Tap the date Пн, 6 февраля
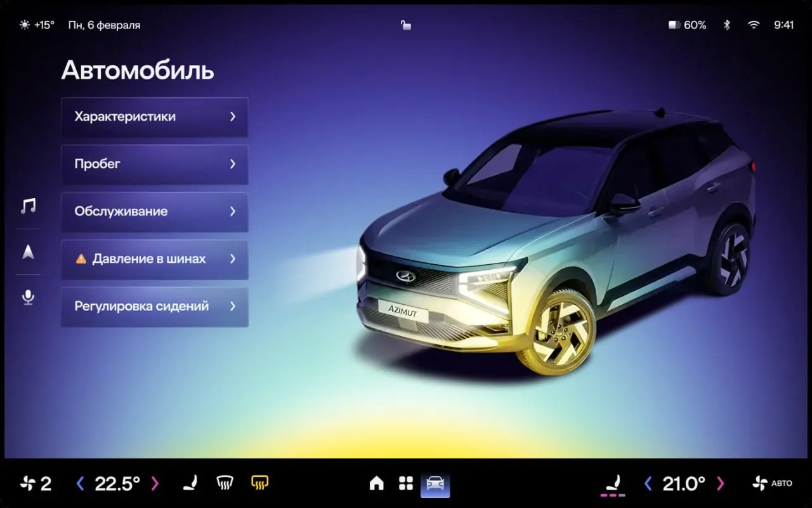 coord(105,25)
